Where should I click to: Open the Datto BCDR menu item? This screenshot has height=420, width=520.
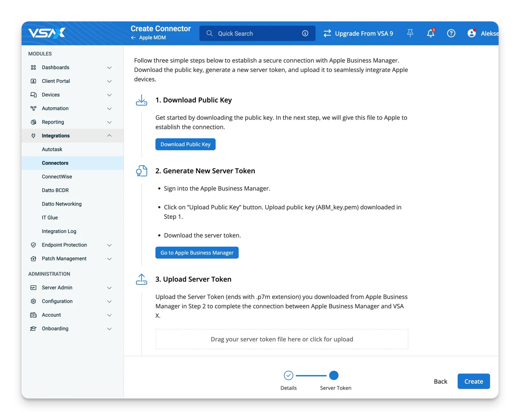tap(55, 190)
